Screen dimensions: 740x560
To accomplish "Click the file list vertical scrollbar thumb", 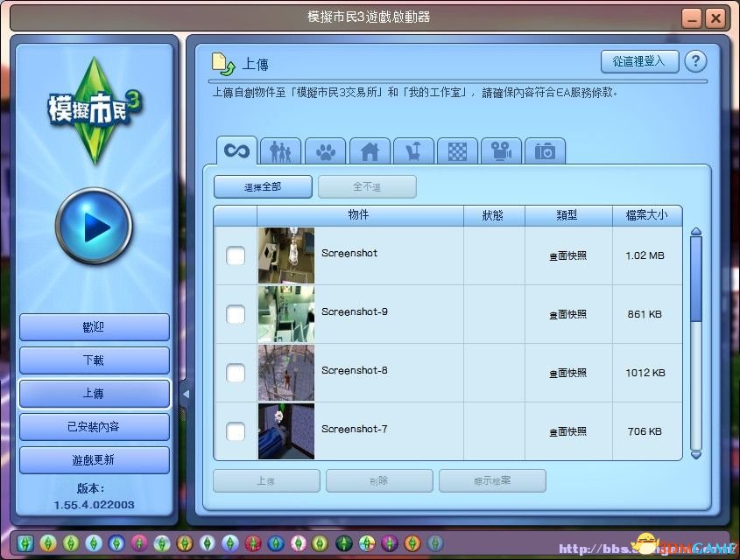I will coord(696,279).
